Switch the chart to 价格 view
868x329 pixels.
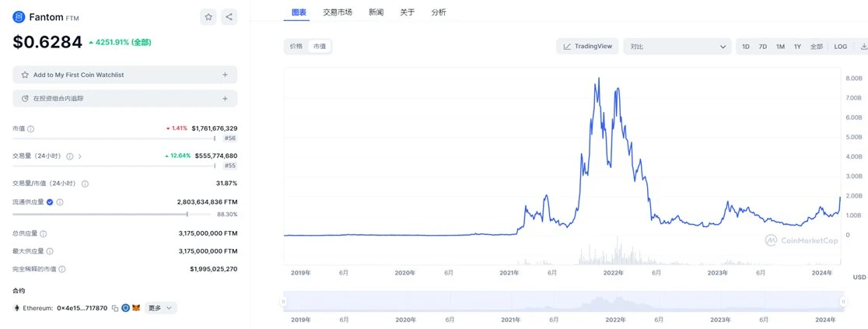coord(296,47)
